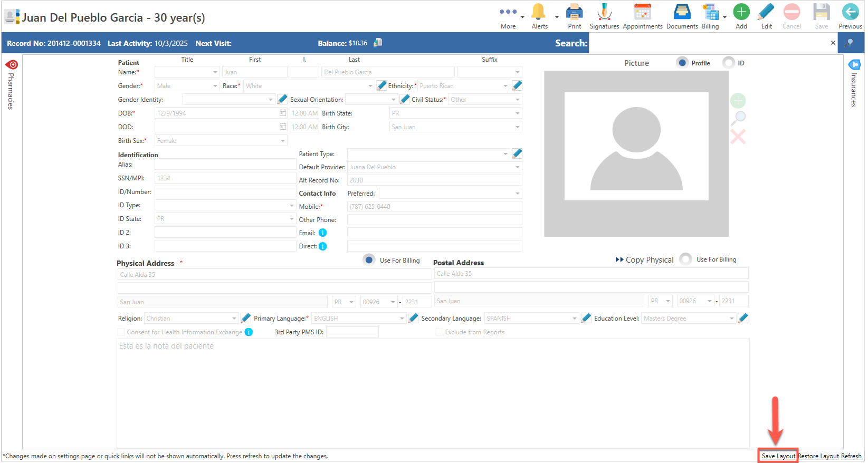Open DOB calendar picker

coord(283,113)
